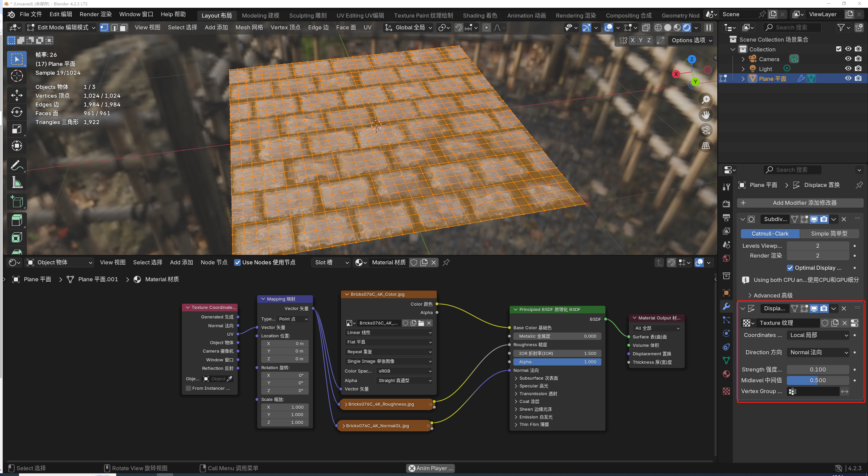Viewport: 868px width, 476px height.
Task: Select the Simple subdivision type button
Action: [x=829, y=234]
